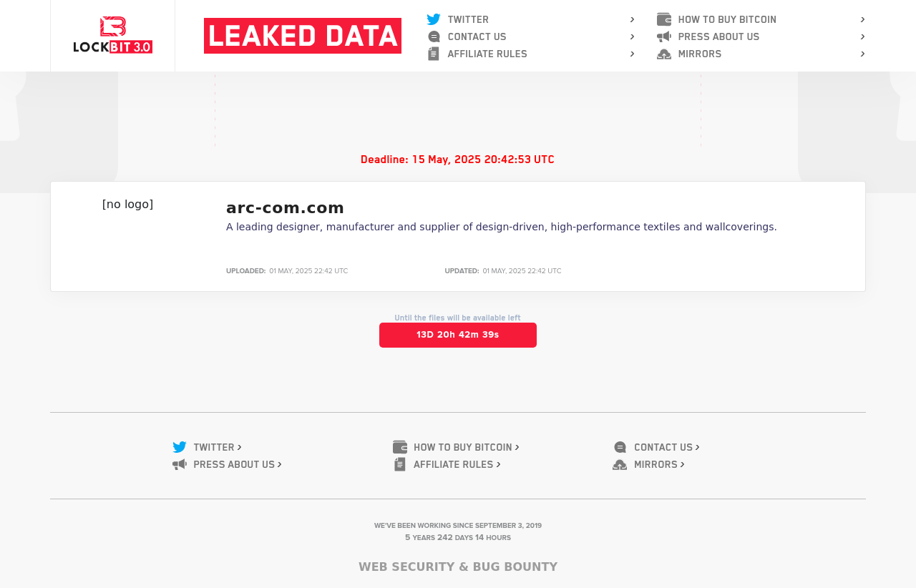The image size is (916, 588).
Task: Click the chevron arrow next to header Twitter
Action: [632, 19]
